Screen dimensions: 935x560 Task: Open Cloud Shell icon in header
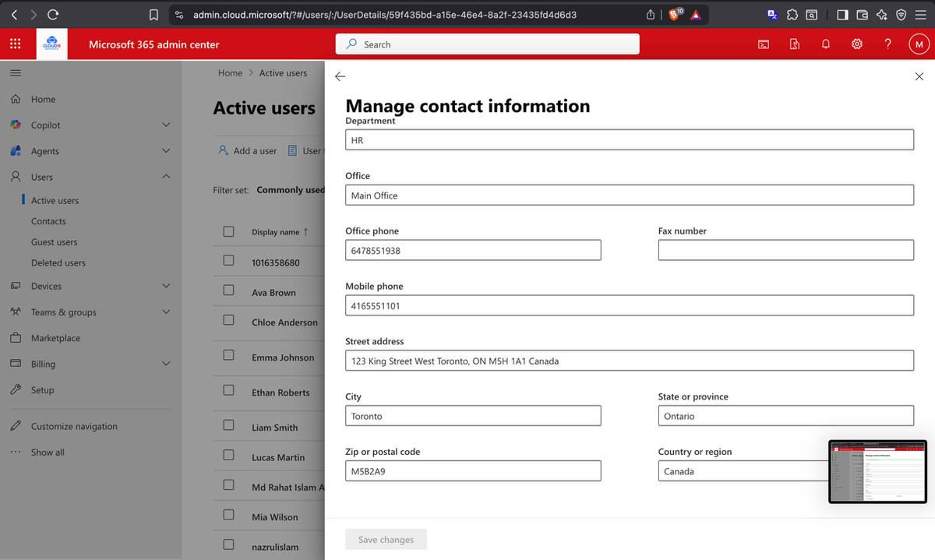coord(764,44)
